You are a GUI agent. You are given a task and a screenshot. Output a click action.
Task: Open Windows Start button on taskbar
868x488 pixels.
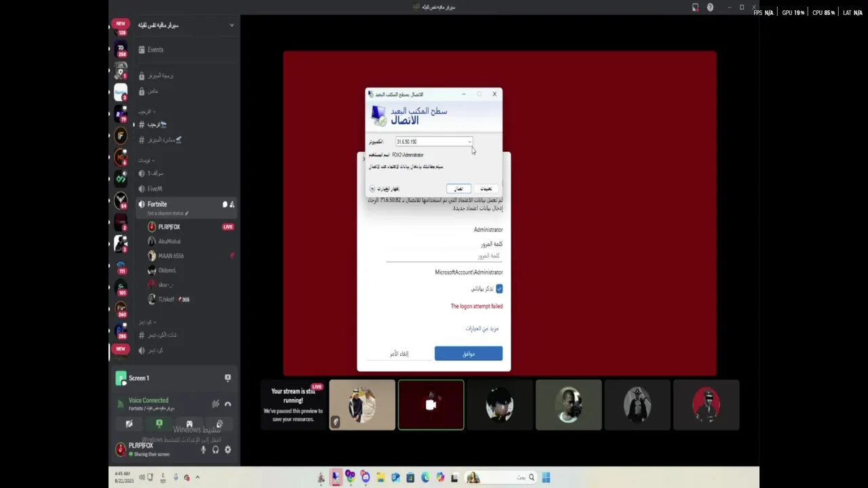[546, 478]
